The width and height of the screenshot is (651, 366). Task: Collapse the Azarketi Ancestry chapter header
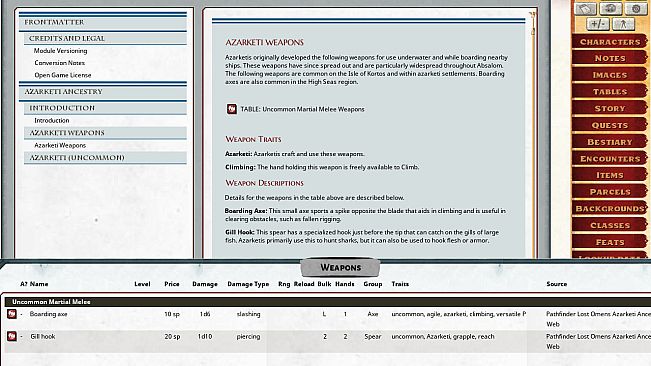(103, 92)
